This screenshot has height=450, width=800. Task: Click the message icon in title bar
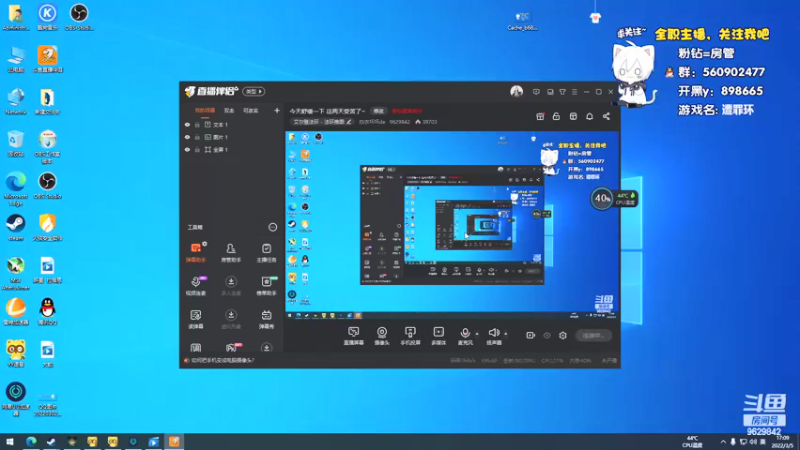[536, 92]
